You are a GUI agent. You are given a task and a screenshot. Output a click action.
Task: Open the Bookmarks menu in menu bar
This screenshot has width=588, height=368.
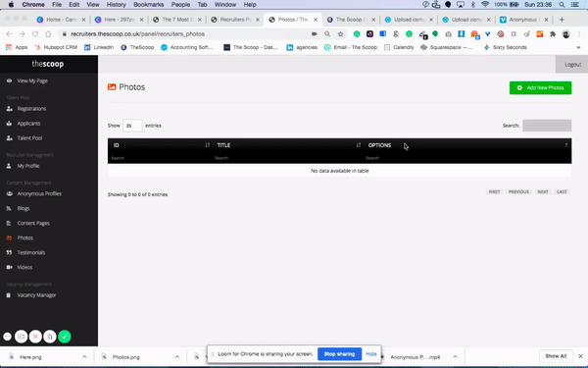pos(149,5)
